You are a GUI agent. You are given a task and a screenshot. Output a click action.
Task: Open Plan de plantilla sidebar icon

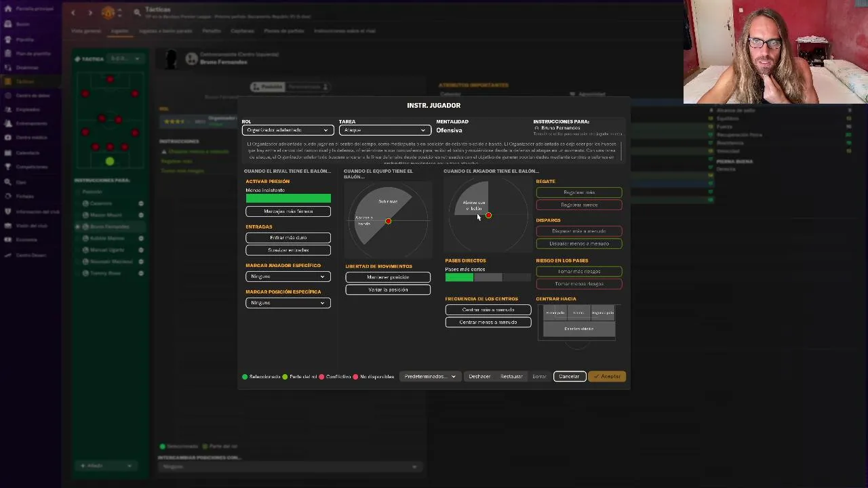7,54
